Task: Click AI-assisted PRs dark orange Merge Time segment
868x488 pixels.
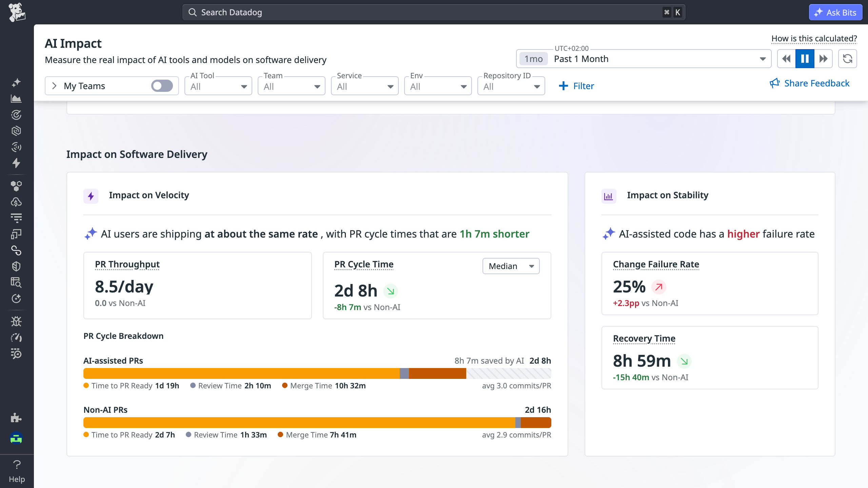Action: [x=437, y=373]
